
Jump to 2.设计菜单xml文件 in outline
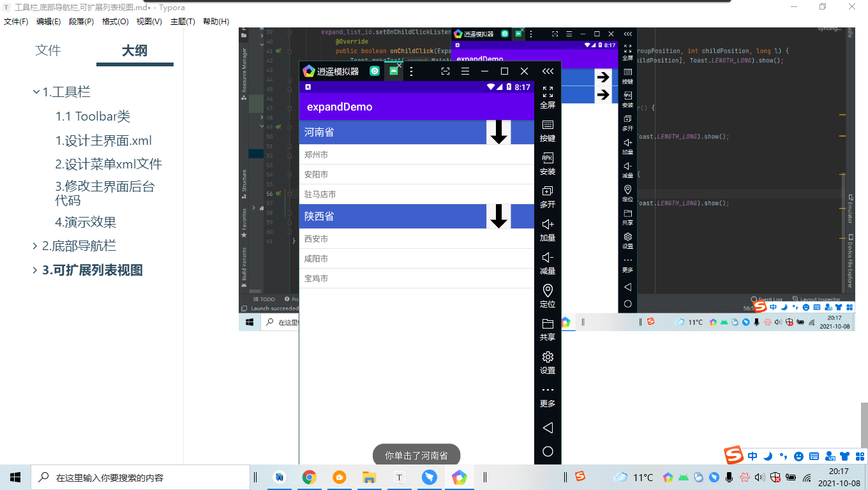coord(108,164)
